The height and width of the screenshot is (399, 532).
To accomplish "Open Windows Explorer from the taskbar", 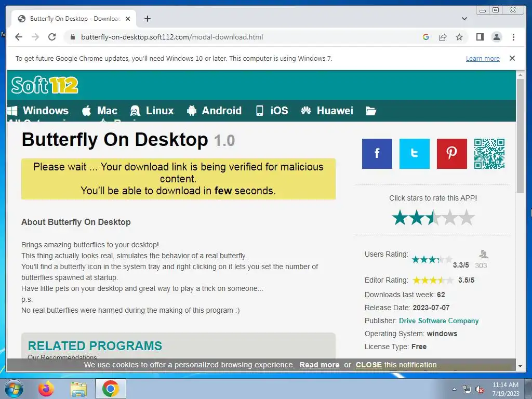I will click(78, 389).
